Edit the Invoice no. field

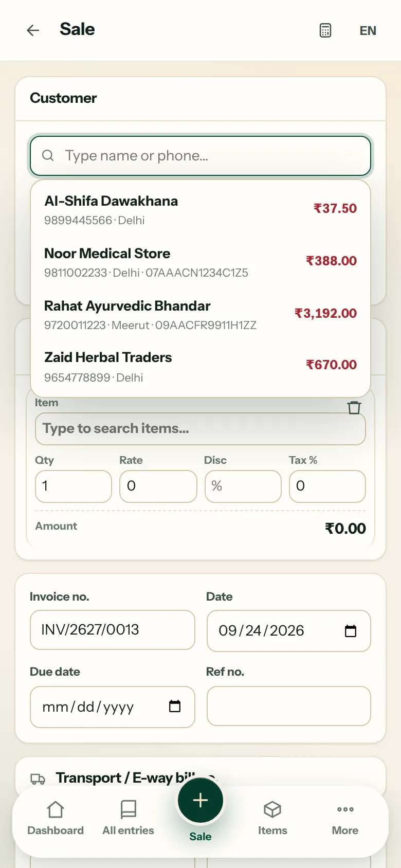(113, 630)
